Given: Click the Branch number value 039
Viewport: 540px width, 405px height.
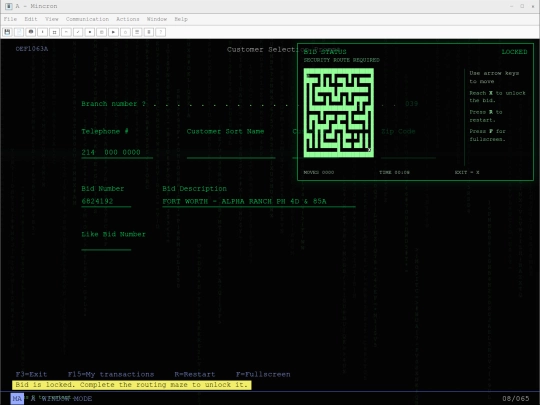Looking at the screenshot, I should coord(411,104).
